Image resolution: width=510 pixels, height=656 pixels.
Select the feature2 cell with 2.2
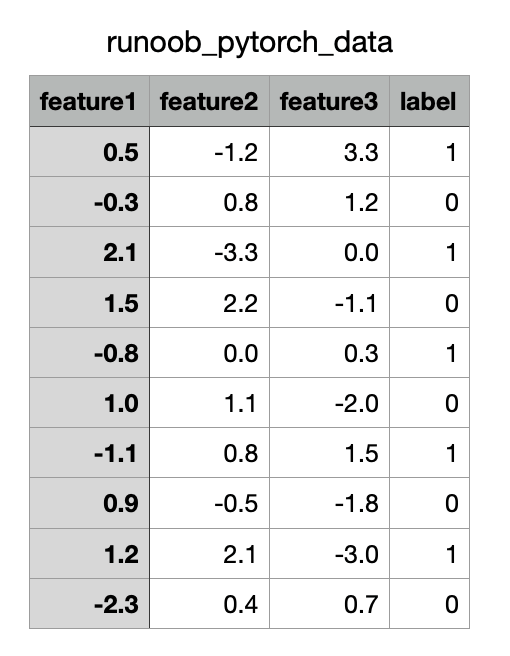click(210, 302)
